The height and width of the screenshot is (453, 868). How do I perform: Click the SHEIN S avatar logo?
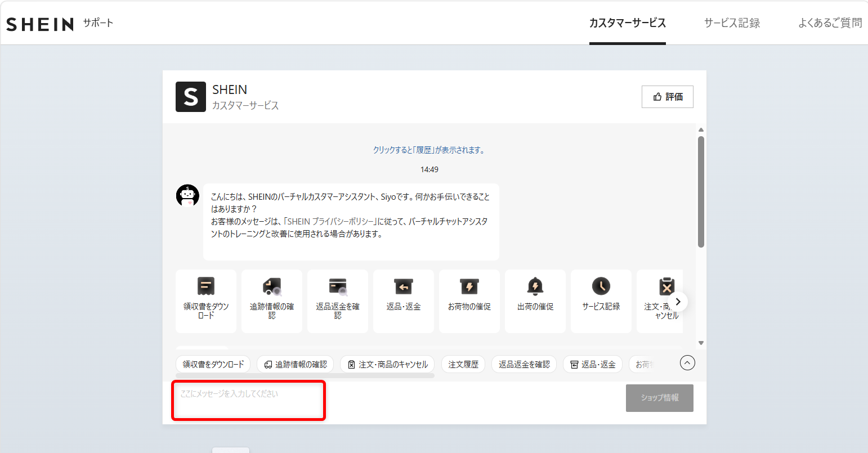point(191,97)
